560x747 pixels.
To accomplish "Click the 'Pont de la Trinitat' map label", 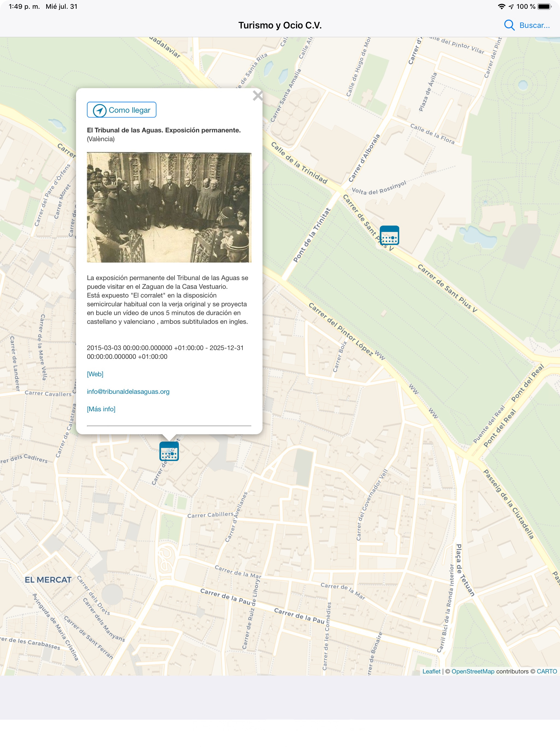I will point(311,235).
